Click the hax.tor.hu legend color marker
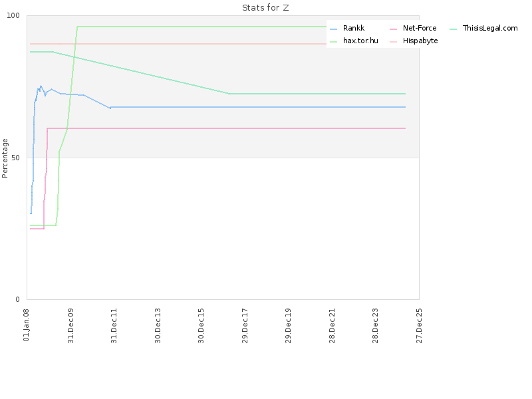 [x=334, y=41]
